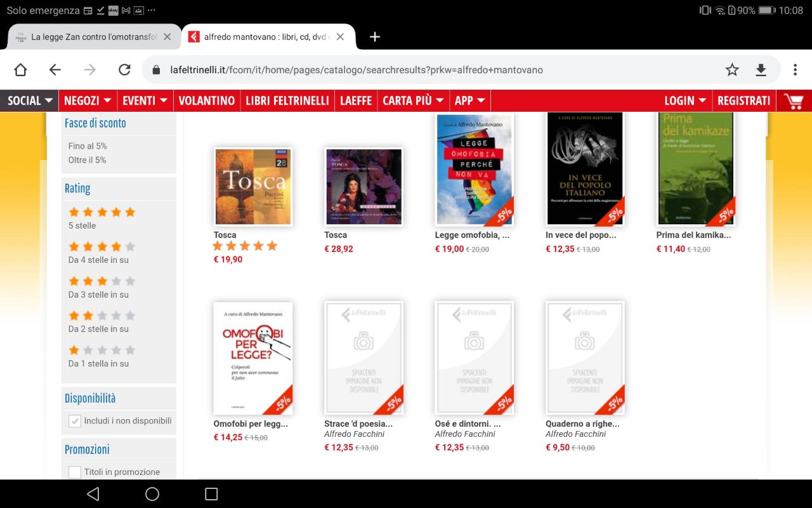Reload the page with refresh icon
The height and width of the screenshot is (508, 812).
(x=124, y=70)
